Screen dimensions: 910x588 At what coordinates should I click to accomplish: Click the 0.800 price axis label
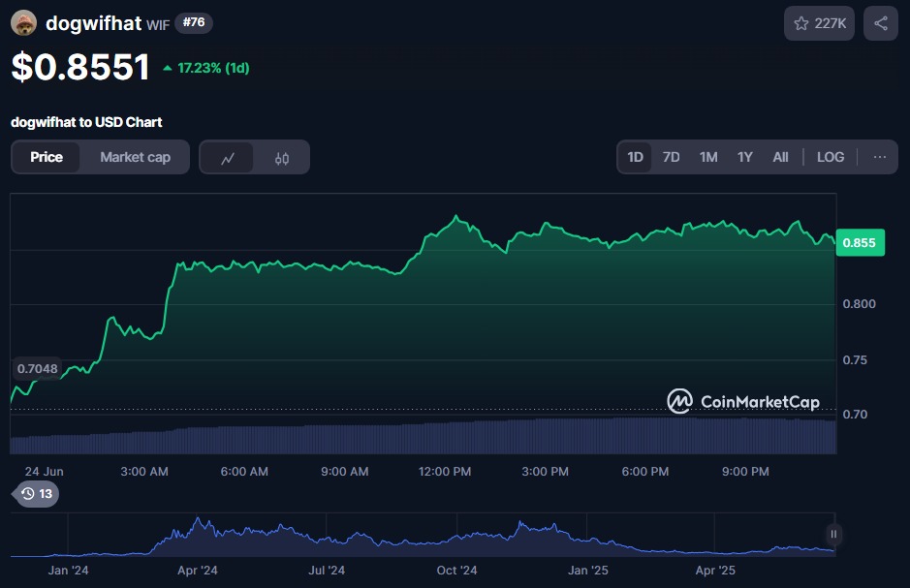[x=859, y=304]
